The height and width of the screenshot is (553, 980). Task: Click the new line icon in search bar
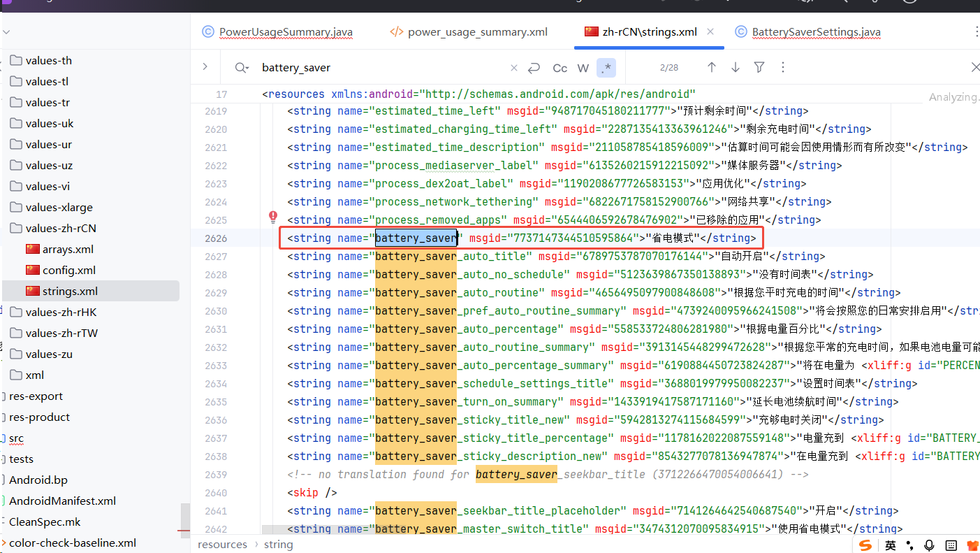tap(534, 68)
